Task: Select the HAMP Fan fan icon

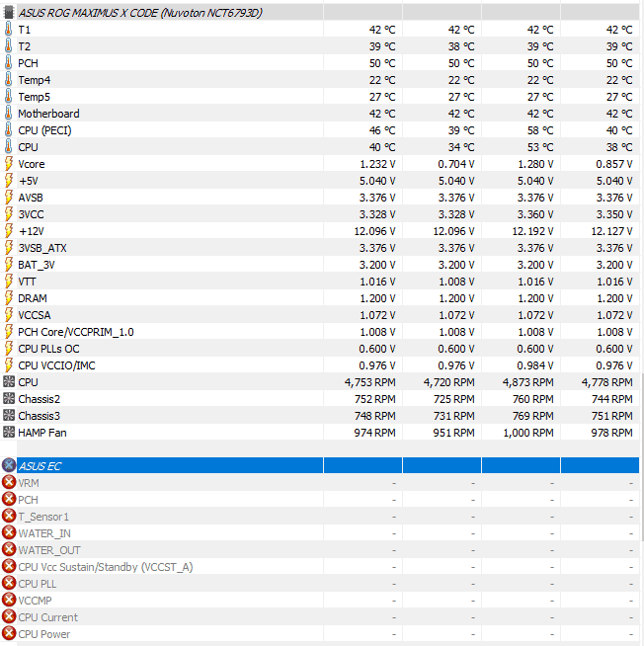Action: click(x=9, y=433)
